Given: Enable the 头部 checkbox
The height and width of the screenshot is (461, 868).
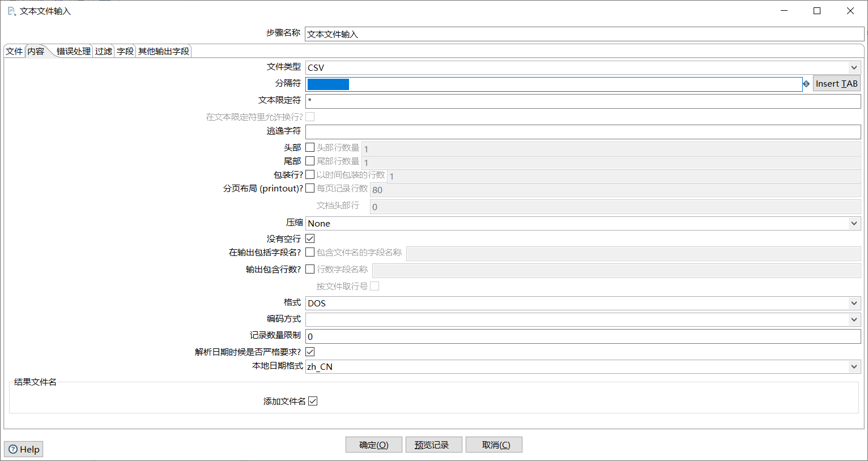Looking at the screenshot, I should coord(310,147).
